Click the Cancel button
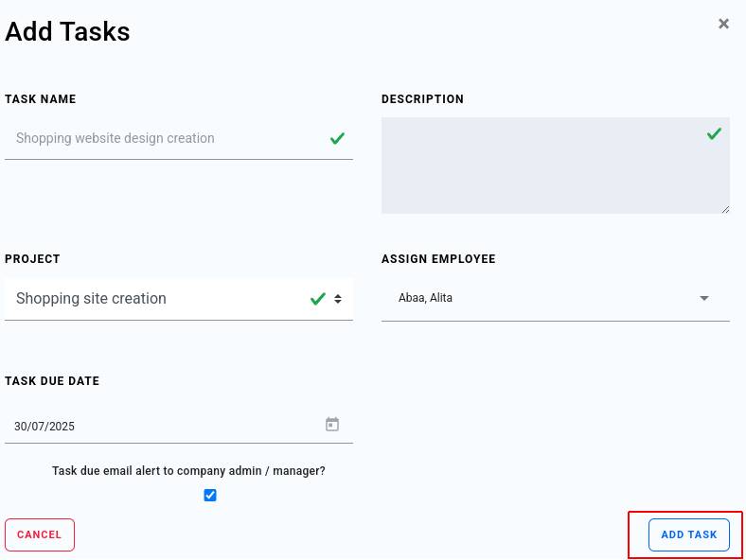 point(40,534)
